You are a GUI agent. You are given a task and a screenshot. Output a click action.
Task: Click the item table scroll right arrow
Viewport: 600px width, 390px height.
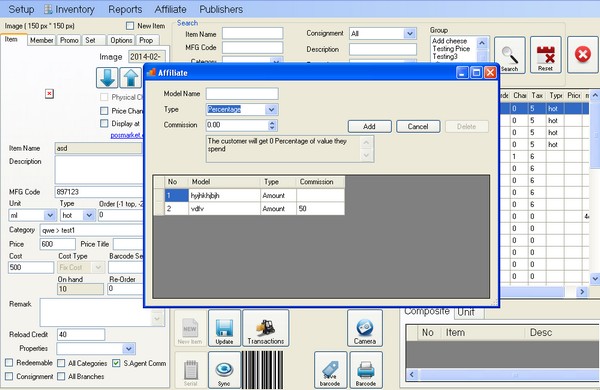point(582,292)
